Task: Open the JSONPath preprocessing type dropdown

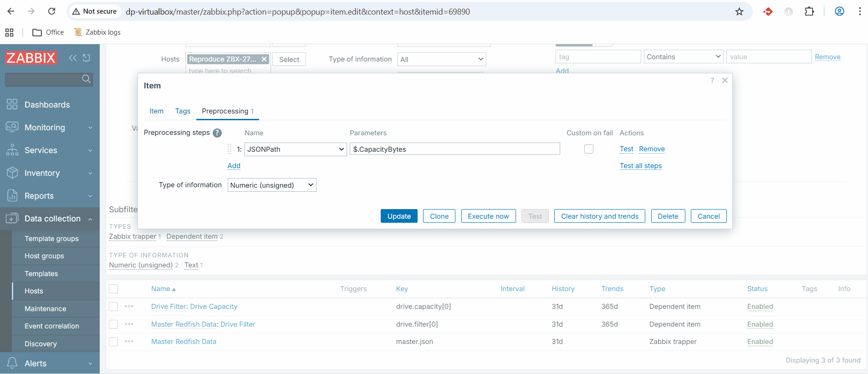Action: click(x=296, y=149)
